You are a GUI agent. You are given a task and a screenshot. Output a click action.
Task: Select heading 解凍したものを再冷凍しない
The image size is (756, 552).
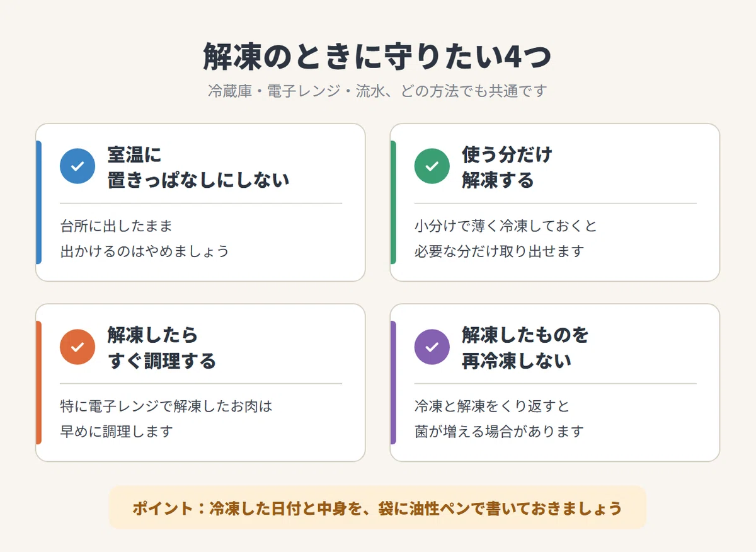pos(525,348)
